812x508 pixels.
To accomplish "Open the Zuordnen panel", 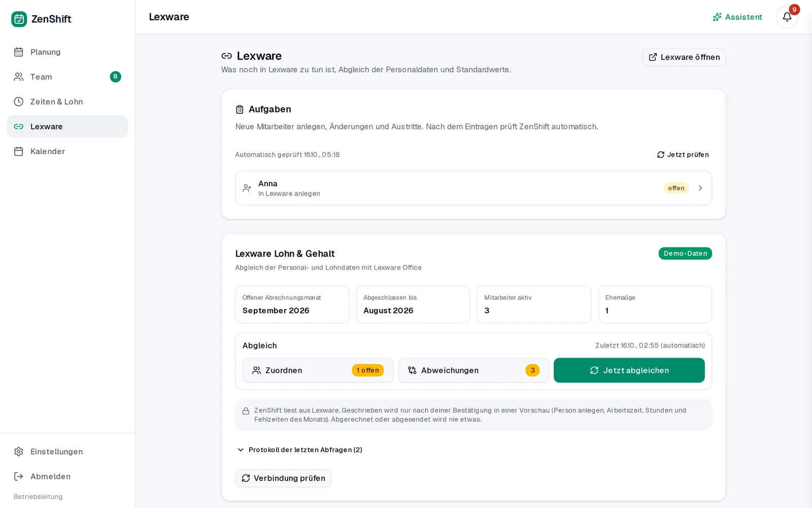I will pos(318,370).
